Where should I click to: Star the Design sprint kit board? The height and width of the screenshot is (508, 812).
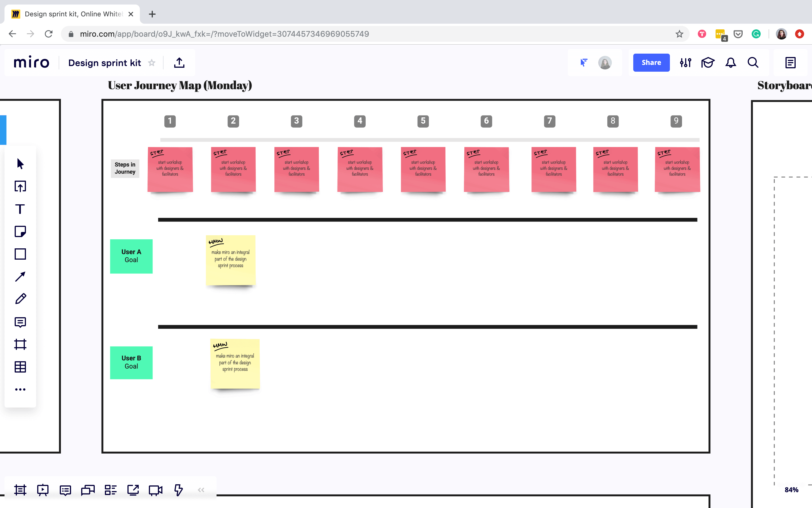click(152, 63)
